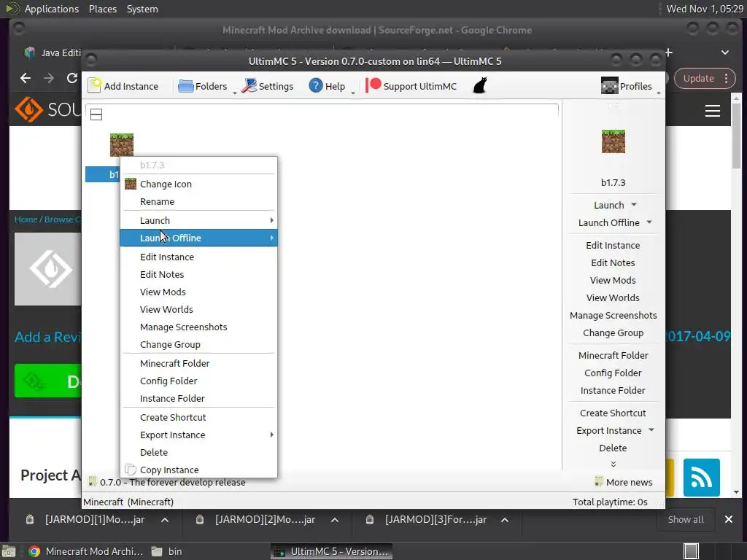Click the news icon beside 0.7.0 release text
Image resolution: width=747 pixels, height=560 pixels.
tap(93, 481)
